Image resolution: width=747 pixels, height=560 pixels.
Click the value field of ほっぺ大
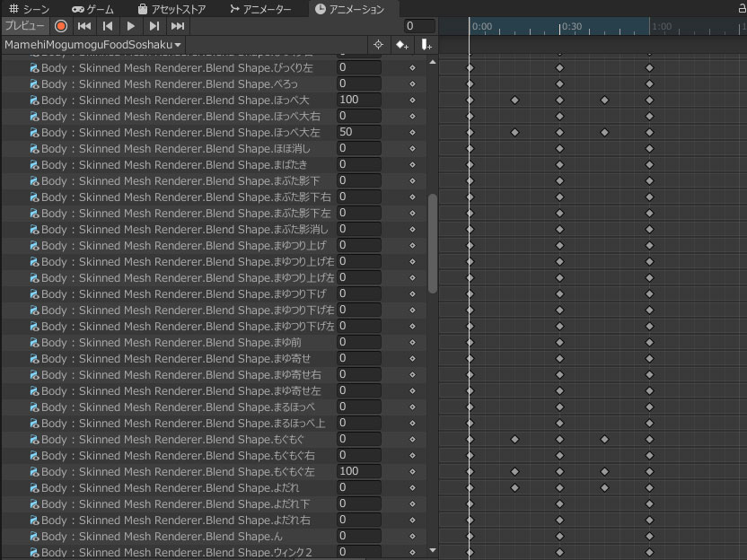tap(359, 100)
